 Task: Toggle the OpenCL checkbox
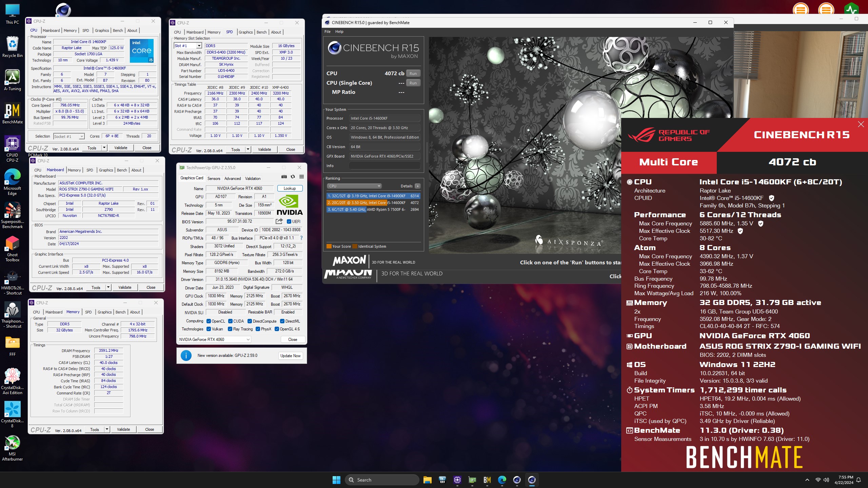pos(209,321)
